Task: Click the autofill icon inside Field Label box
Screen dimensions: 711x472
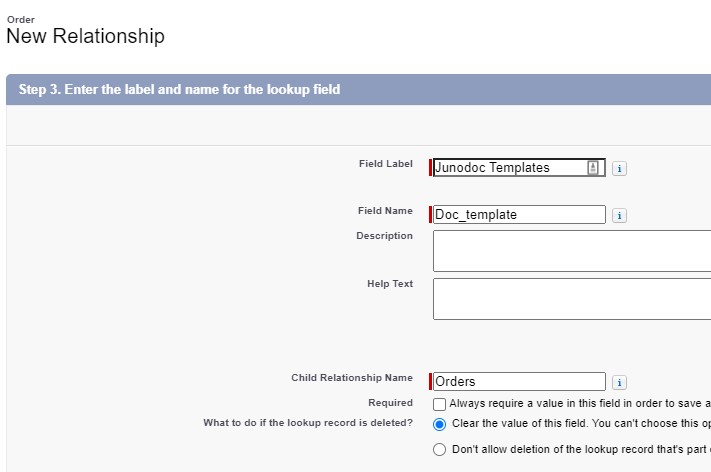Action: pos(593,168)
